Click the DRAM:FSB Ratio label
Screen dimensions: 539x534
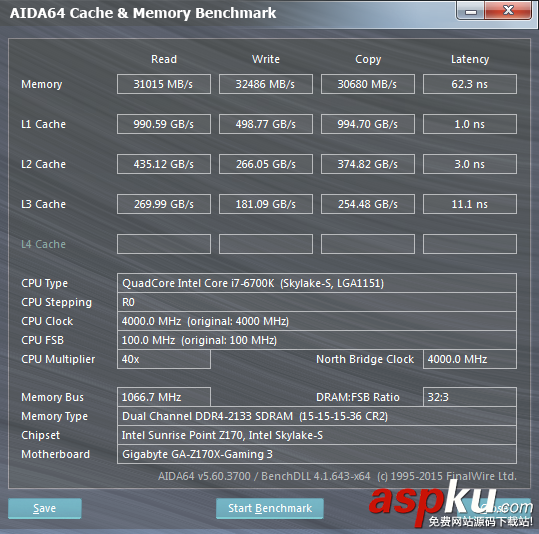tap(358, 397)
